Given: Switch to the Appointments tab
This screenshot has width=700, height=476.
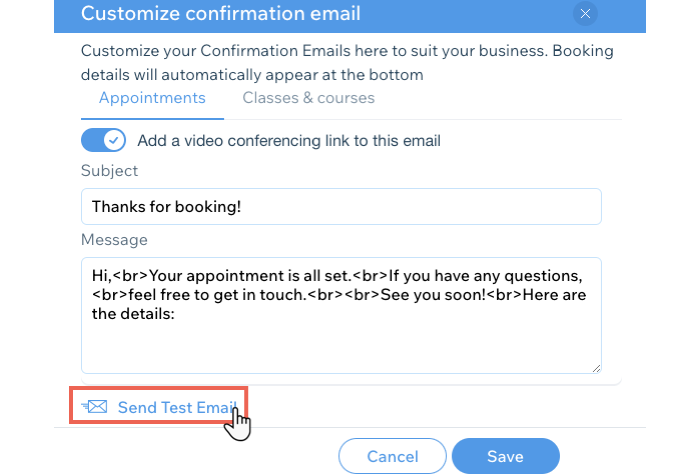Looking at the screenshot, I should point(152,98).
